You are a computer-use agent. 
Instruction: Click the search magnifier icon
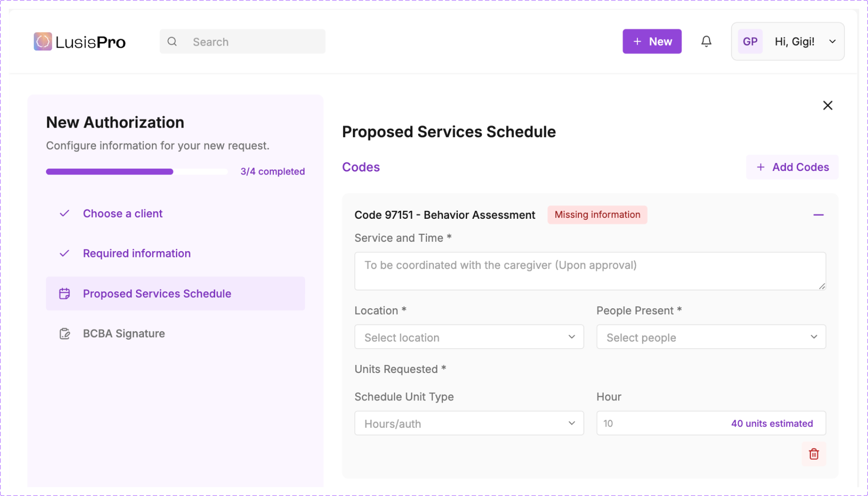[172, 42]
